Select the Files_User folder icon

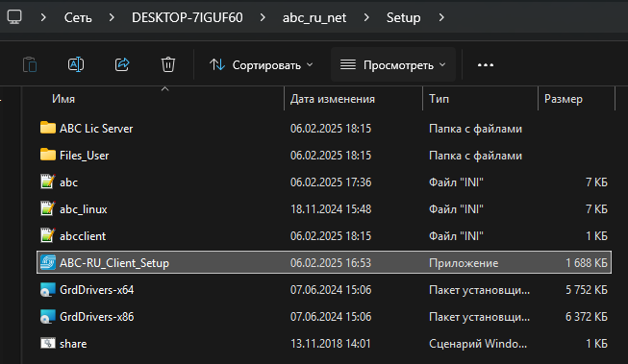(48, 155)
